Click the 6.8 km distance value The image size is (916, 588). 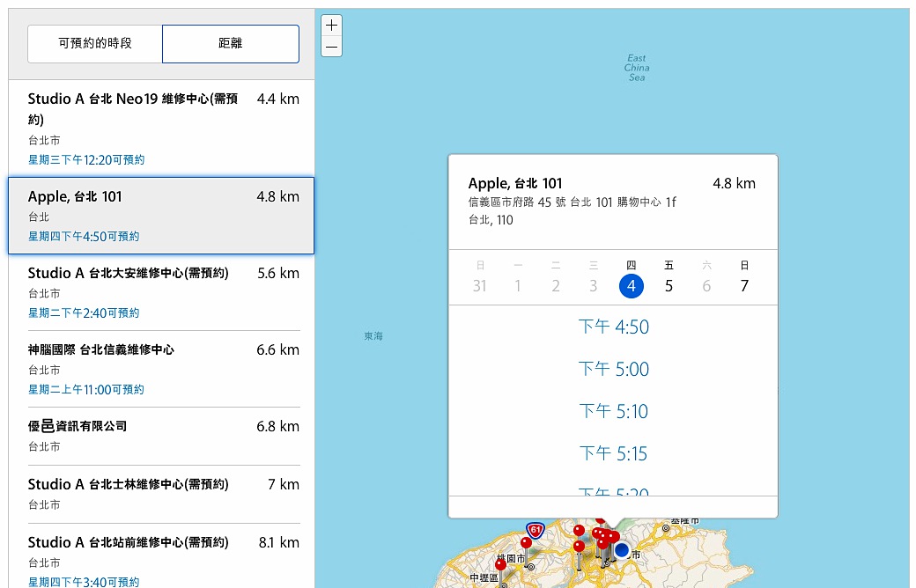pyautogui.click(x=278, y=426)
